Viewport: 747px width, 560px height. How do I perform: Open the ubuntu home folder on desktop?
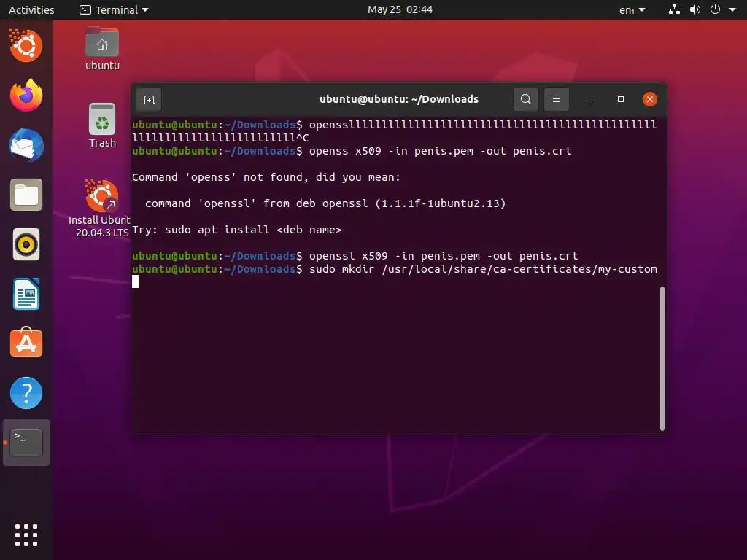pyautogui.click(x=102, y=49)
